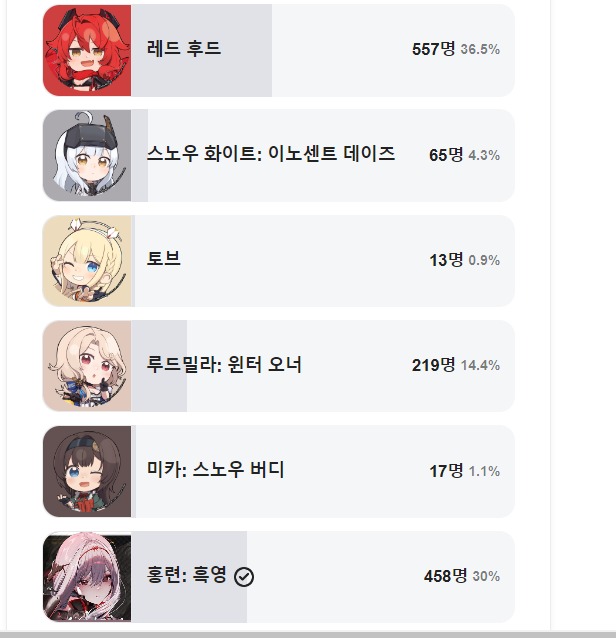Click the 219명 vote count

[x=434, y=365]
